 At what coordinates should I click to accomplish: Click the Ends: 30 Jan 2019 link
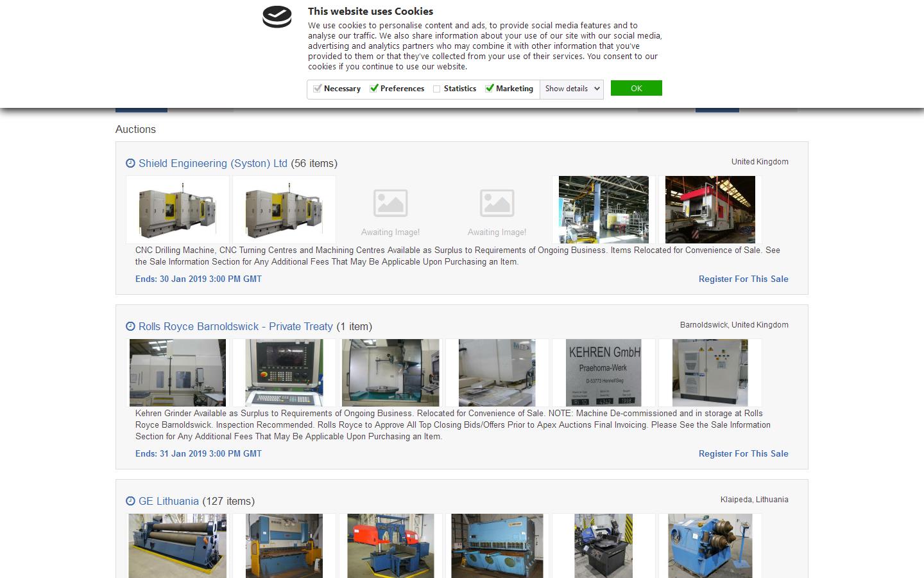198,279
